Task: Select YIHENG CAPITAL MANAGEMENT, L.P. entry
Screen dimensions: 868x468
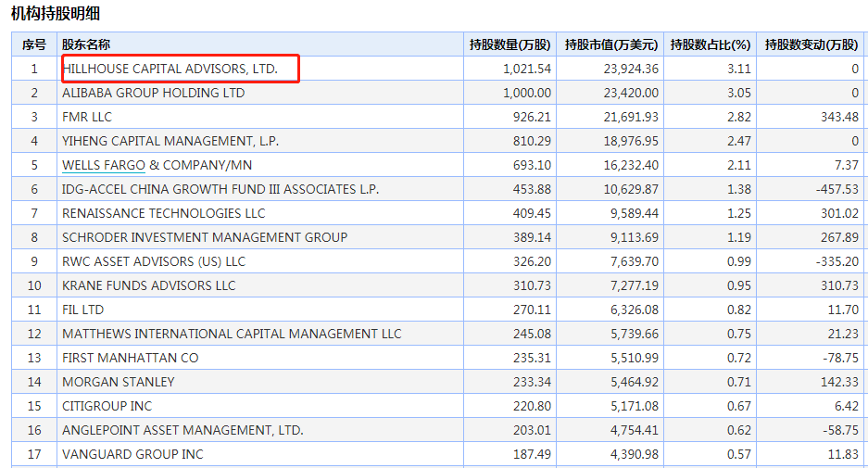Action: pos(170,141)
